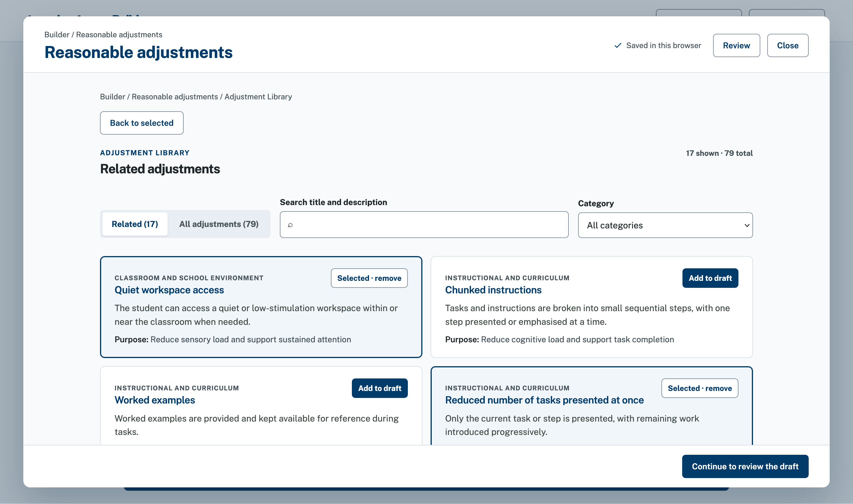This screenshot has width=853, height=504.
Task: Open the Quiet workspace access title
Action: coord(169,290)
